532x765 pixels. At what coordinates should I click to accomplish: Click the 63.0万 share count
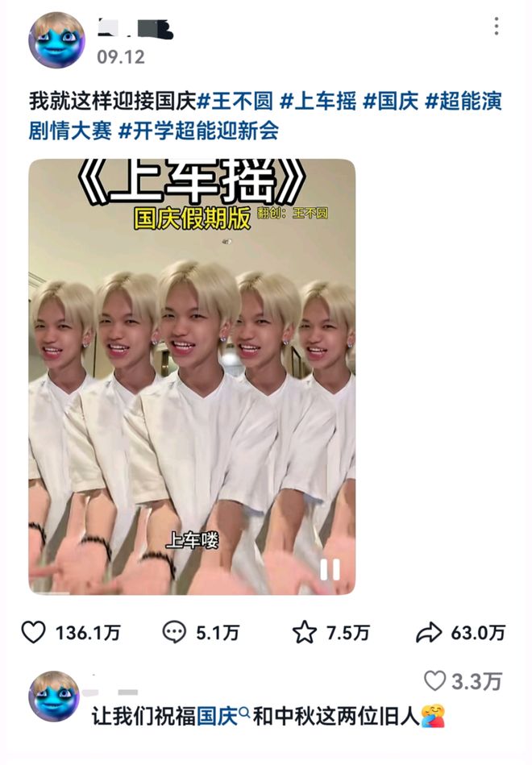(x=478, y=633)
